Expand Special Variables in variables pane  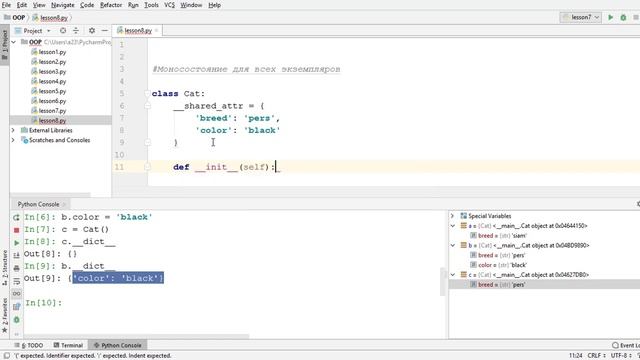[452, 216]
